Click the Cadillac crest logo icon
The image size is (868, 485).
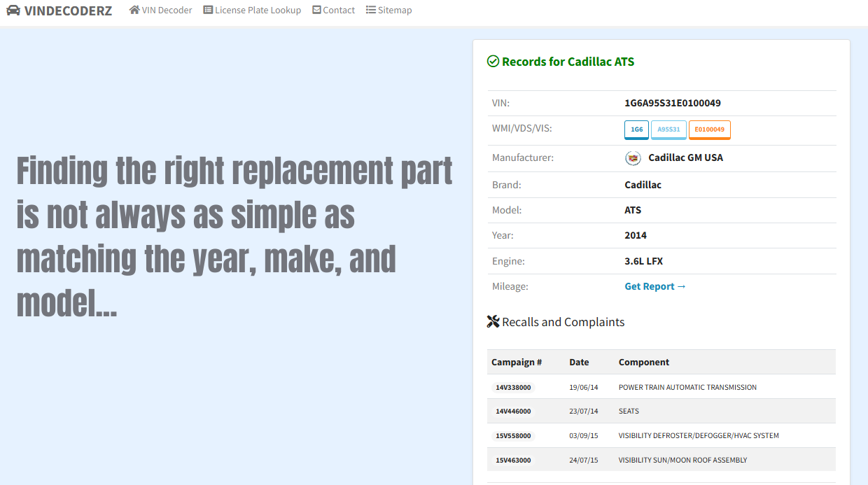pyautogui.click(x=633, y=158)
